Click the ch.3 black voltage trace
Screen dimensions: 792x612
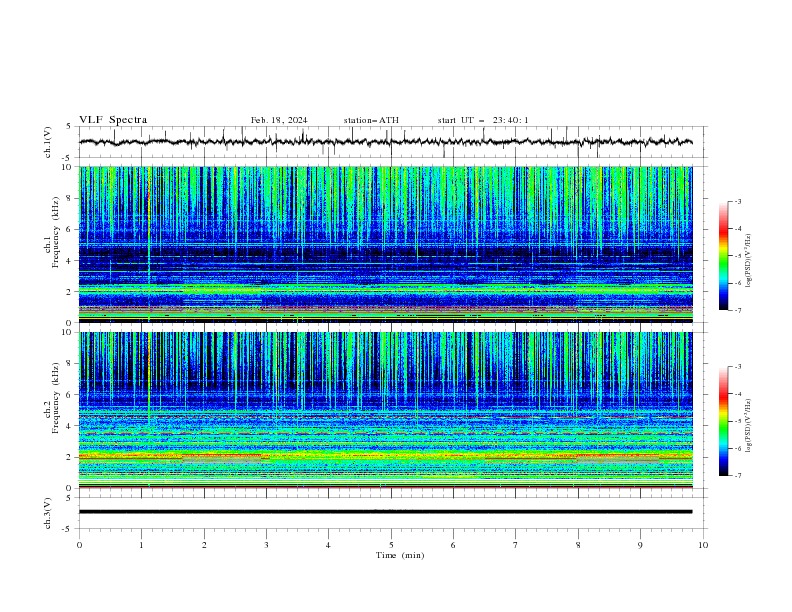[x=386, y=512]
